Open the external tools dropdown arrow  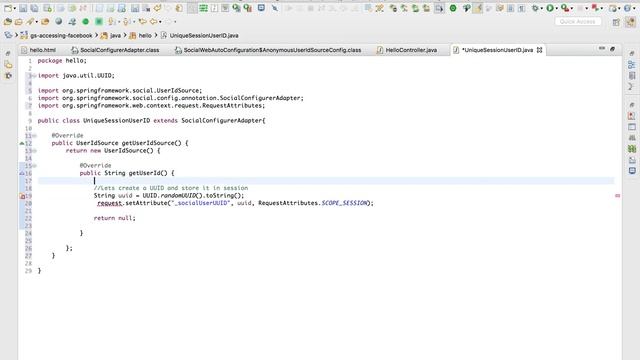tap(571, 8)
